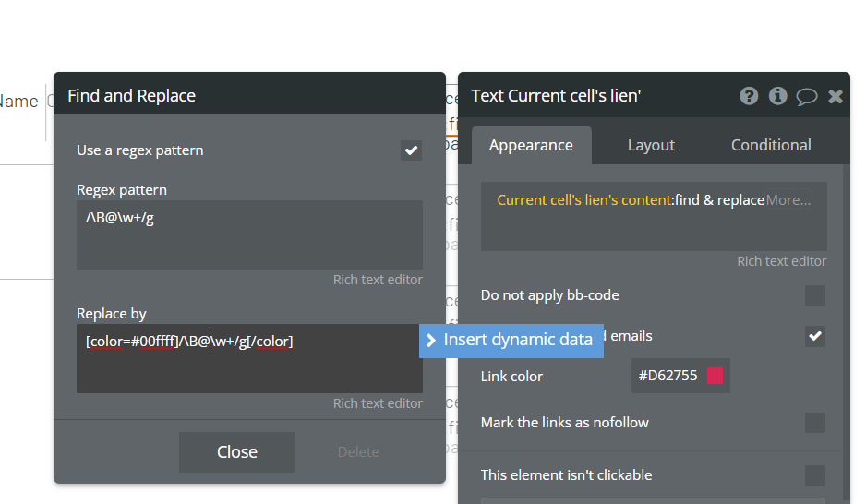This screenshot has height=504, width=866.
Task: Enable This element isn't clickable checkbox
Action: coord(814,475)
